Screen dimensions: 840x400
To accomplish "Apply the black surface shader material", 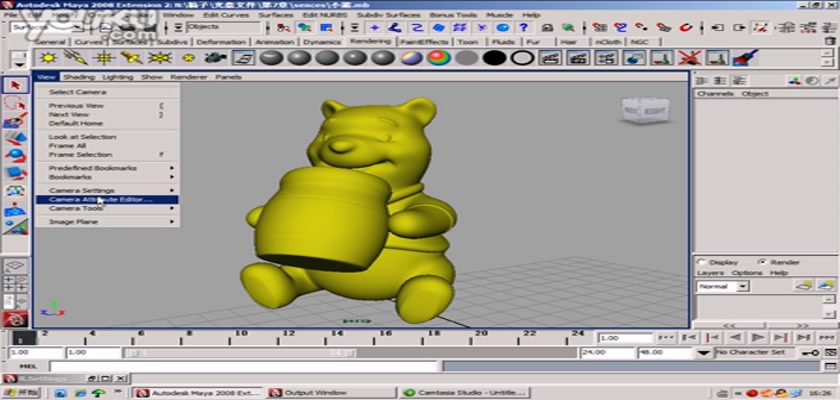I will tap(494, 57).
